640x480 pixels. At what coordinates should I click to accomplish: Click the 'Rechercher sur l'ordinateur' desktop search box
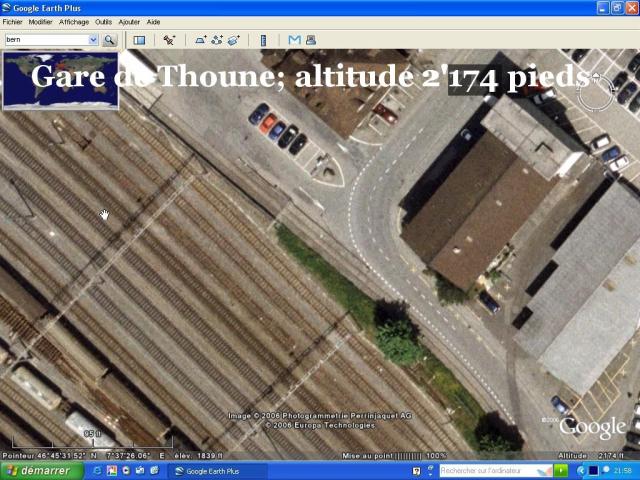click(x=496, y=471)
